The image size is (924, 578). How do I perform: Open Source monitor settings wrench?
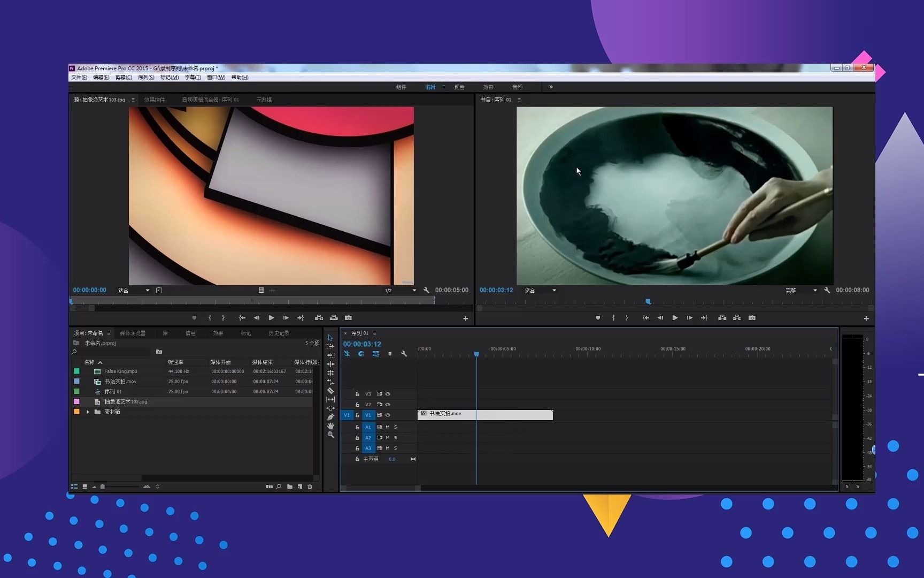(426, 290)
